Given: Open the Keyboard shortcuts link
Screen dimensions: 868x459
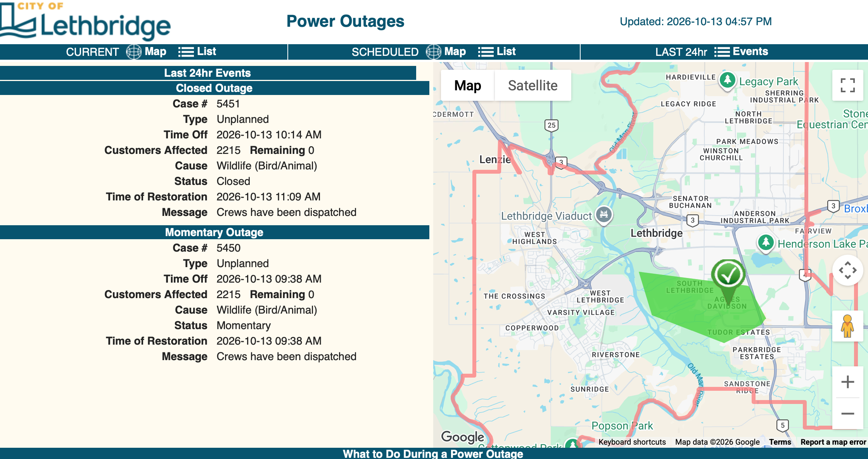Looking at the screenshot, I should pos(632,442).
